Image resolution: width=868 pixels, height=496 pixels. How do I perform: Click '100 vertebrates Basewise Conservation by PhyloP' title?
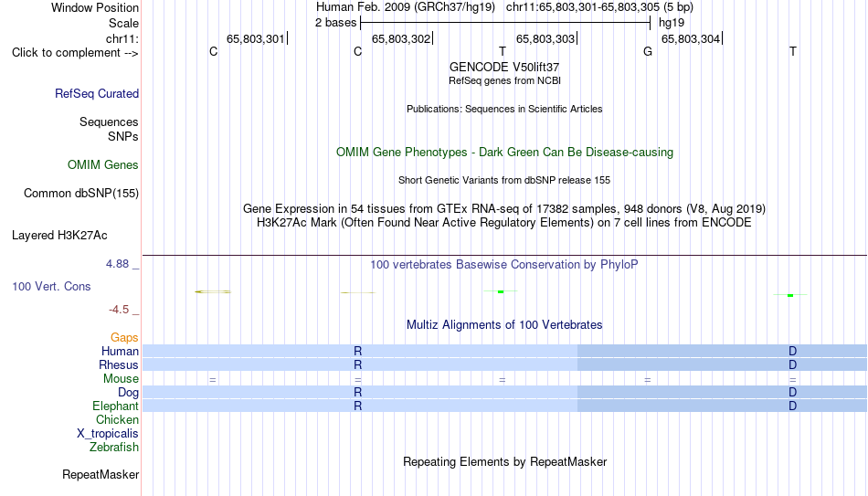[504, 265]
